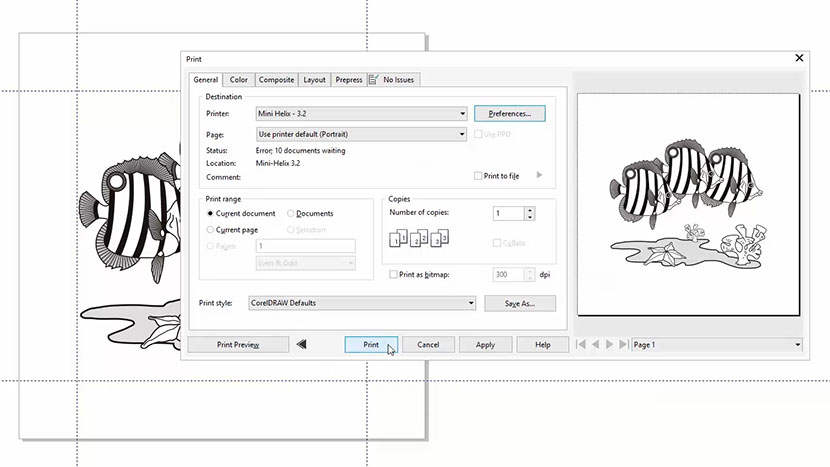This screenshot has height=467, width=830.
Task: Click the Print to file flyout arrow
Action: [540, 175]
